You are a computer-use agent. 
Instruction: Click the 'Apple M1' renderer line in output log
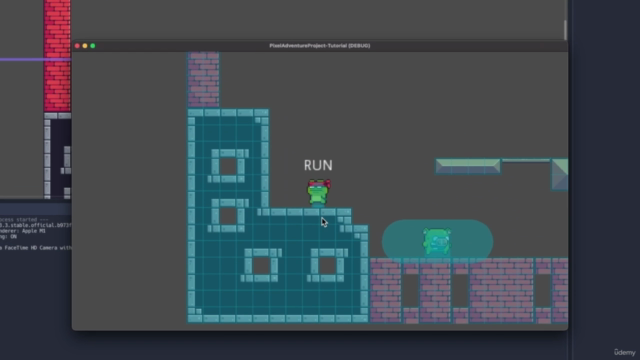point(23,231)
